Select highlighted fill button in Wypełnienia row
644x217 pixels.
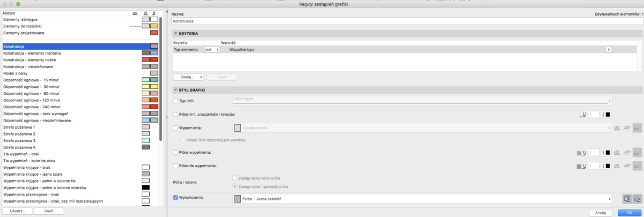[x=637, y=128]
